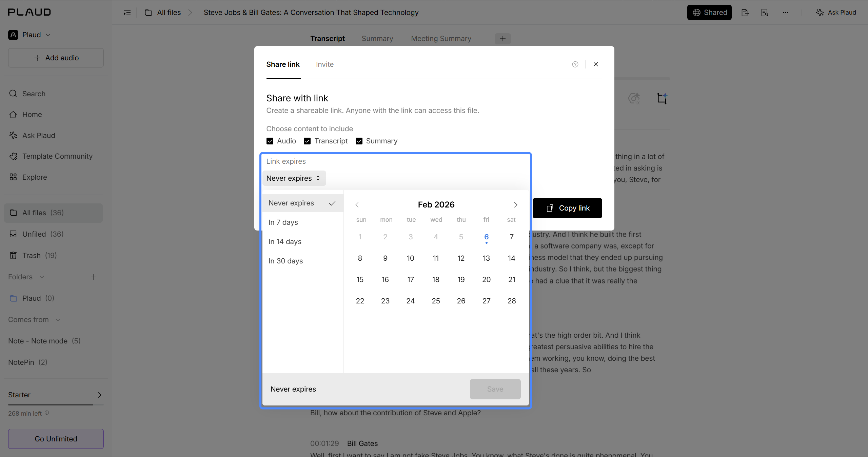Click the Add audio button
Viewport: 868px width, 457px height.
[x=56, y=58]
